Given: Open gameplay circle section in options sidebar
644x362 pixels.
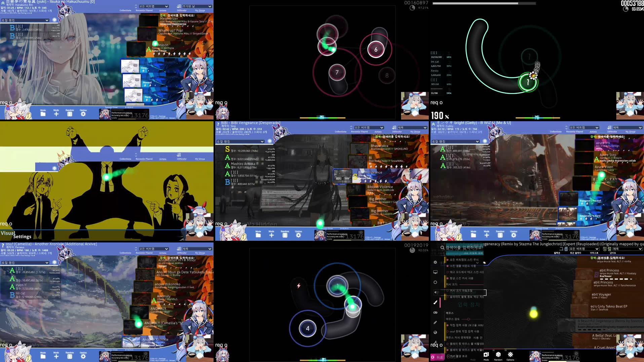Looking at the screenshot, I should click(435, 282).
